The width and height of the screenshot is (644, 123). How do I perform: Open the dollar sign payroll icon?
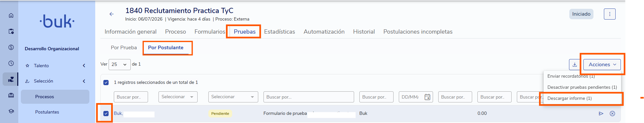tap(11, 47)
